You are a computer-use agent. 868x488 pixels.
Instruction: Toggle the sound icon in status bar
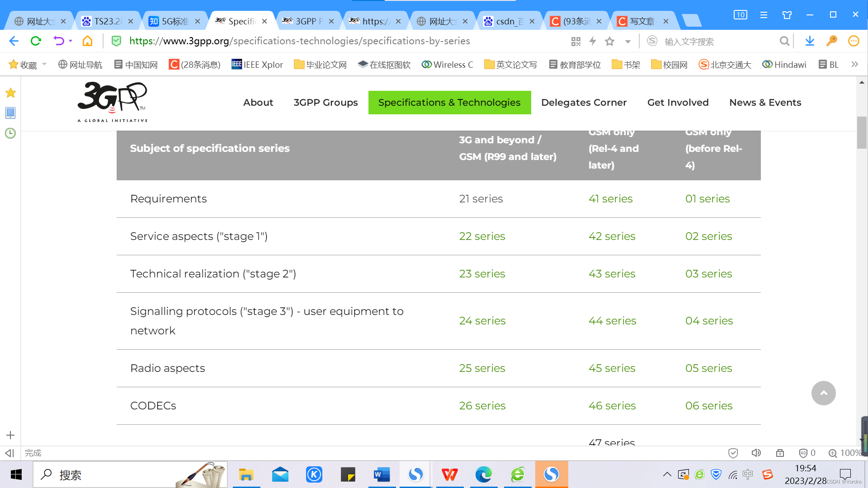point(756,453)
